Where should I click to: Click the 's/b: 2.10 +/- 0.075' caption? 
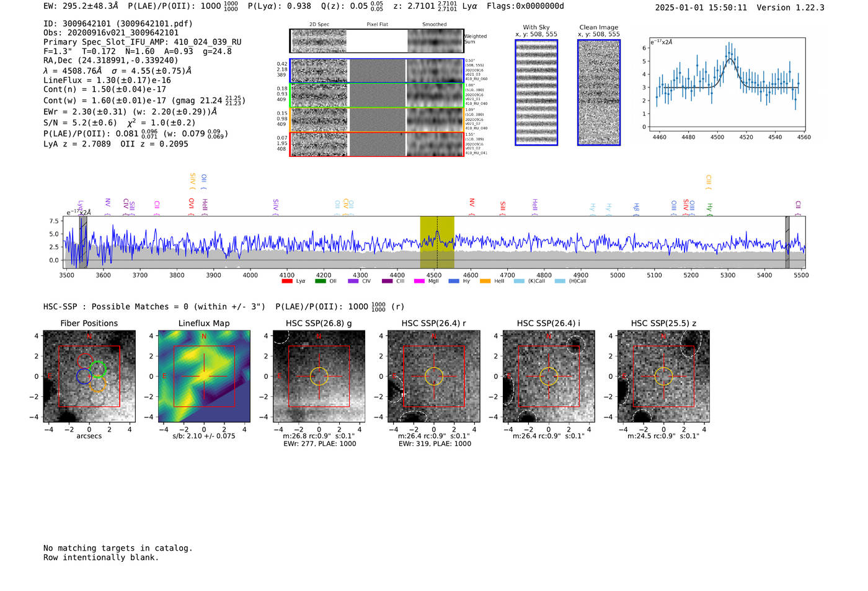(204, 436)
